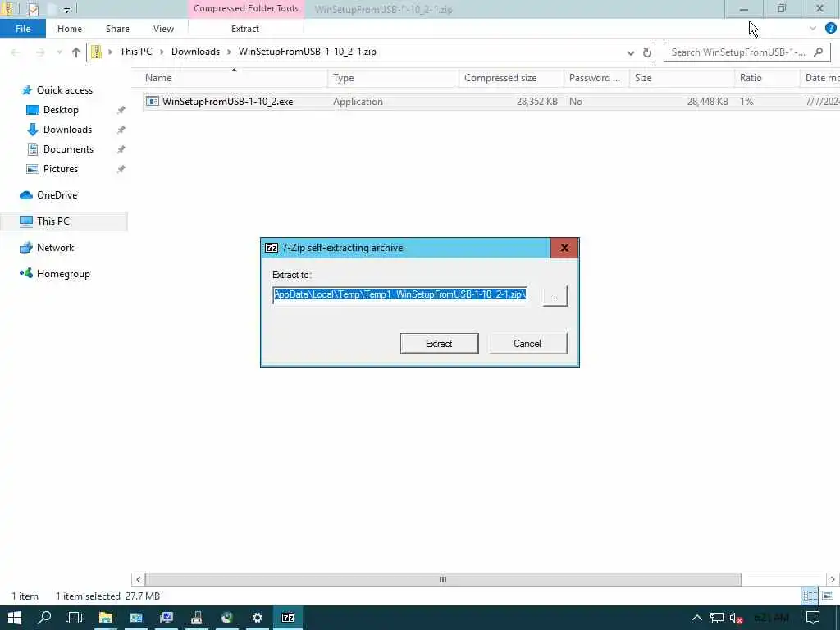
Task: Expand the ribbon with the chevron
Action: pyautogui.click(x=813, y=29)
